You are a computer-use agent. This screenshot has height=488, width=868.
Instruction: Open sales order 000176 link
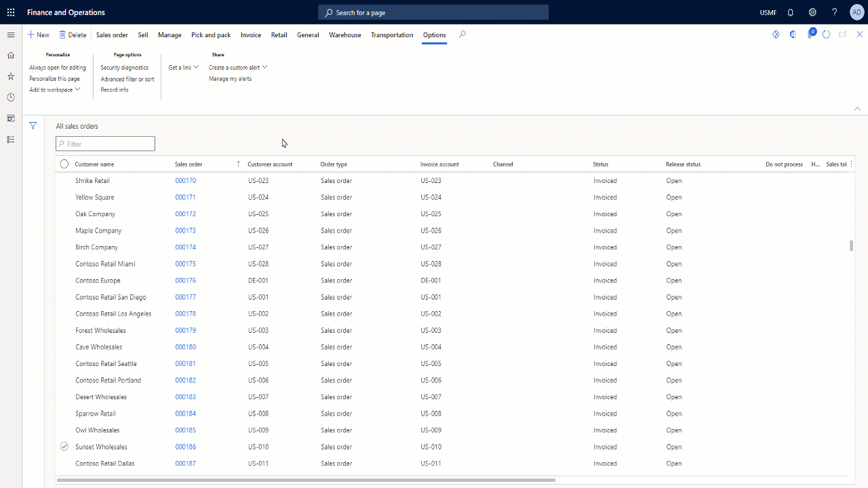coord(185,281)
